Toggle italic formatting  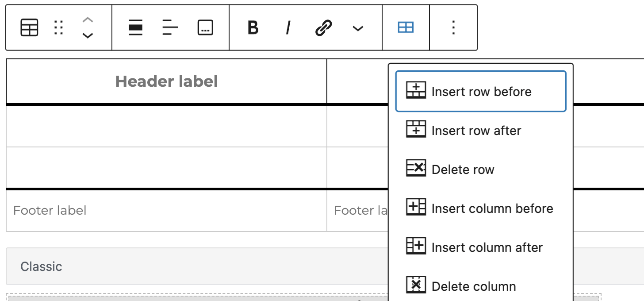(x=288, y=28)
